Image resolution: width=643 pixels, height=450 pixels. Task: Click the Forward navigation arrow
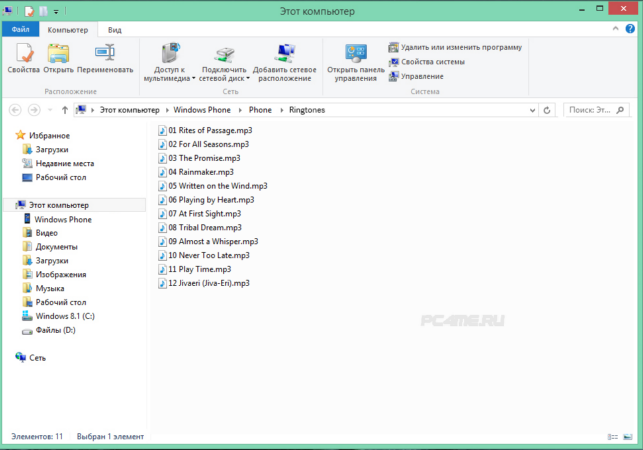point(34,110)
